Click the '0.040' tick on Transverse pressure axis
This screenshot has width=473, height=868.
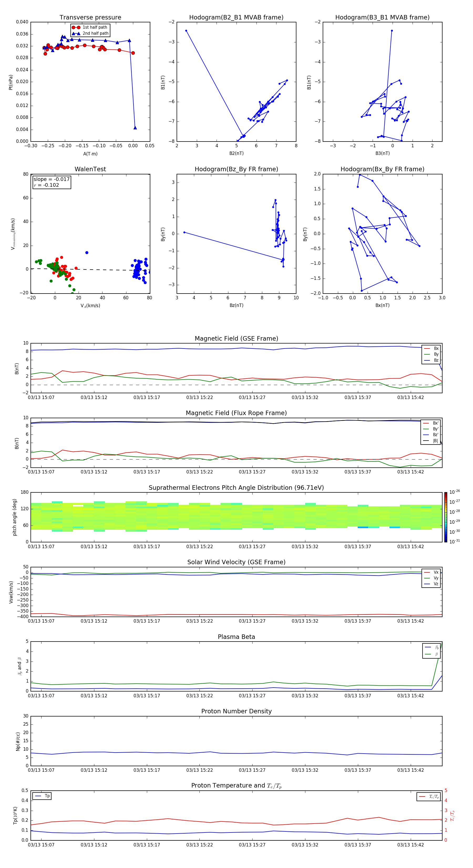coord(22,22)
